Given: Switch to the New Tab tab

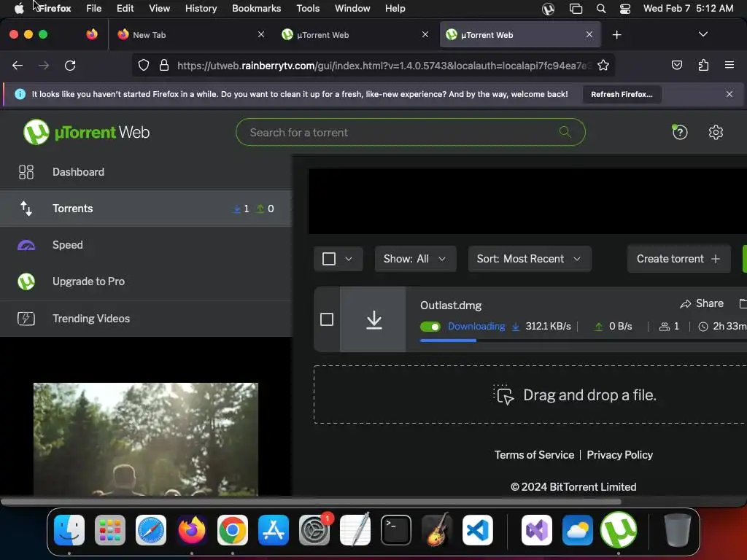Looking at the screenshot, I should [190, 35].
